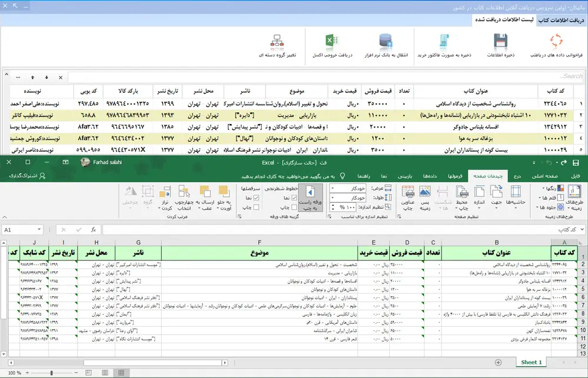Click transfer to software database icon (انتقال به بانک)
588x378 pixels.
[x=386, y=41]
